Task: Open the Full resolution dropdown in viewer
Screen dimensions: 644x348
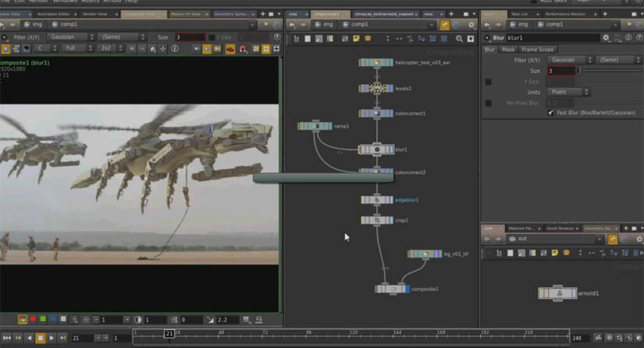Action: 78,48
